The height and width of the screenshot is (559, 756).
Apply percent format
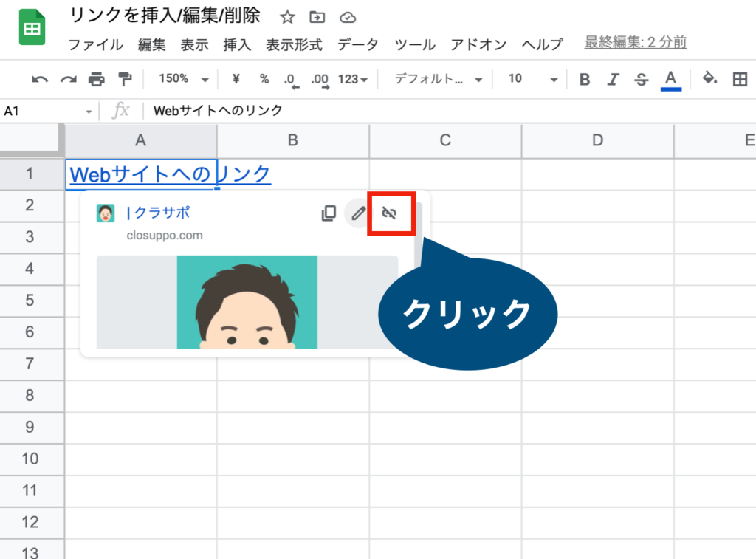point(264,78)
